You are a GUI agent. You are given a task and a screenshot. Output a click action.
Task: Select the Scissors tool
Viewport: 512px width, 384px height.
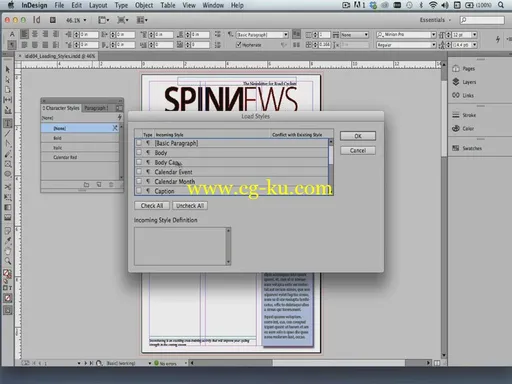tap(8, 187)
